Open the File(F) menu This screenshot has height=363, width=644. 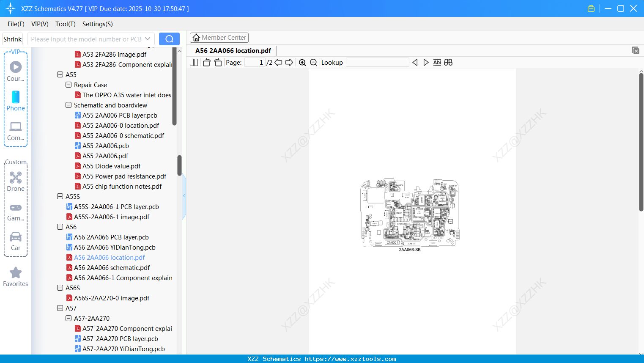pyautogui.click(x=16, y=24)
